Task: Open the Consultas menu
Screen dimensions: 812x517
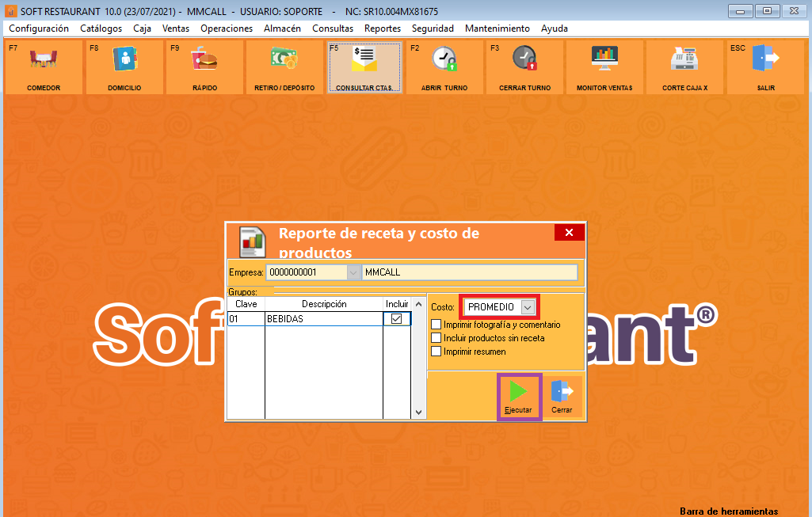Action: coord(333,29)
